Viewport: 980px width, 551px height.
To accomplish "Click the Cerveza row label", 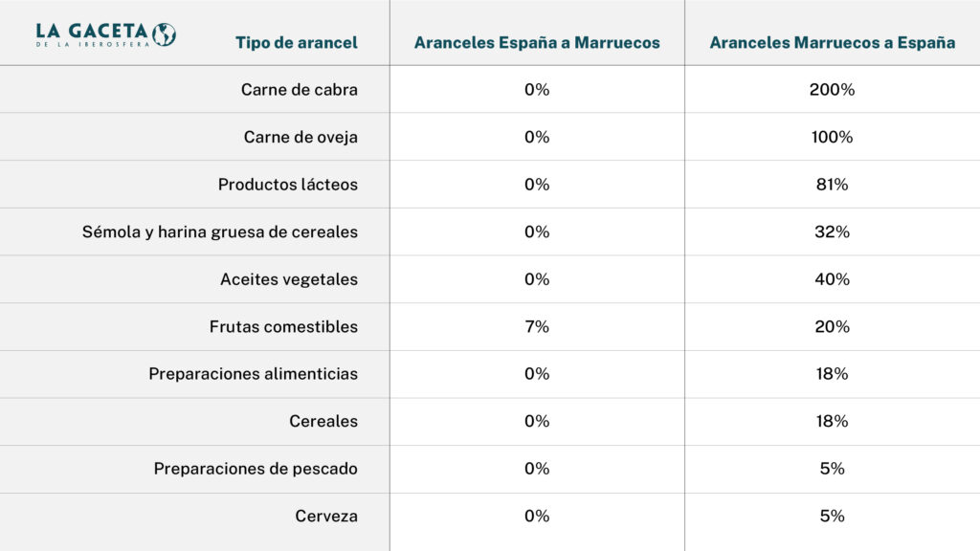I will click(326, 516).
